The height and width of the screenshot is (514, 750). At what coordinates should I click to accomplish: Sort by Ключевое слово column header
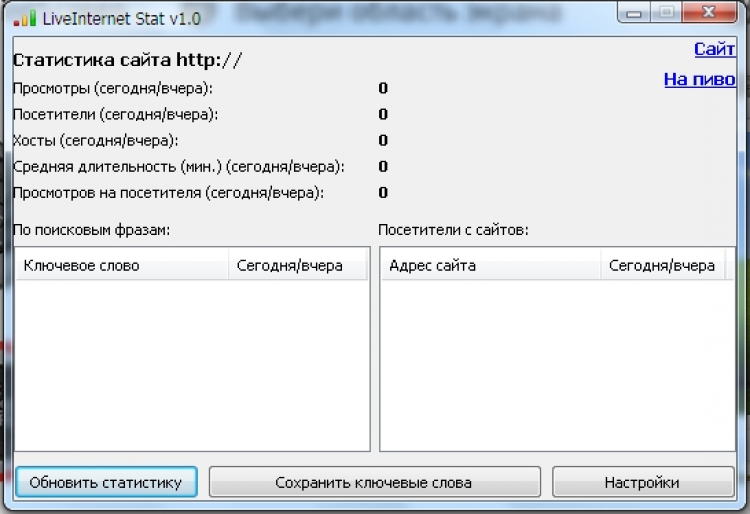click(x=121, y=265)
